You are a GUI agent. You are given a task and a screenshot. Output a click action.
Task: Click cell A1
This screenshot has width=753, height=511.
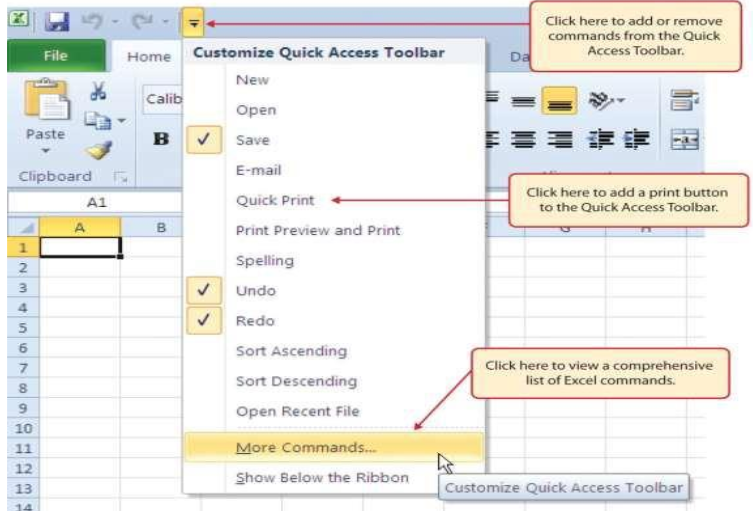tap(80, 247)
